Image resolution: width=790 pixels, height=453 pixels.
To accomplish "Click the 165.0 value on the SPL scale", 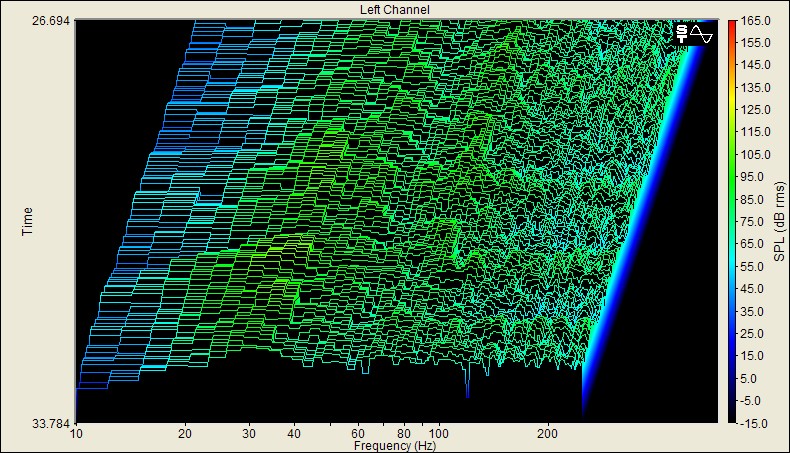I will [x=755, y=21].
